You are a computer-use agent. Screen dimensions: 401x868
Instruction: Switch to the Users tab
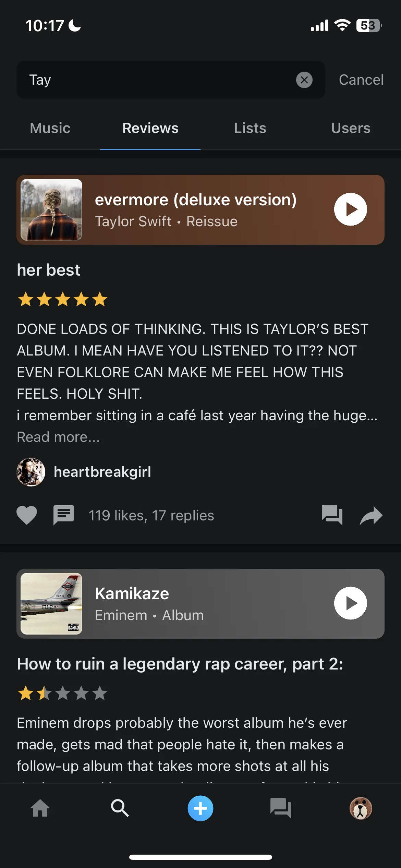[351, 128]
